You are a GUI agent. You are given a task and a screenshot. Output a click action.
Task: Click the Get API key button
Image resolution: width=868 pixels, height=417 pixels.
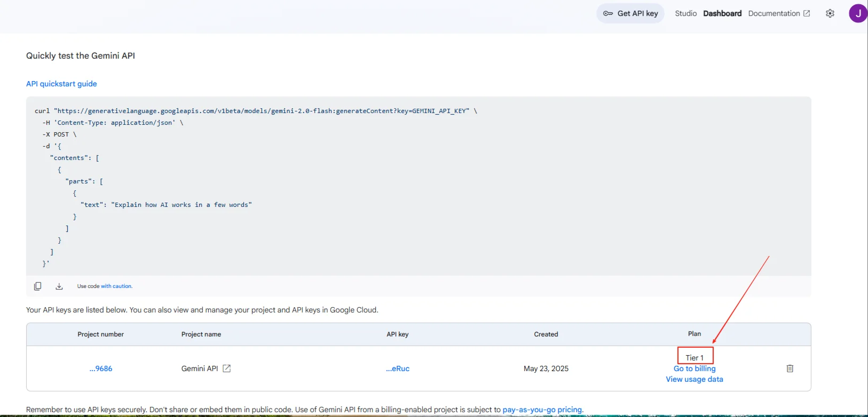(630, 13)
